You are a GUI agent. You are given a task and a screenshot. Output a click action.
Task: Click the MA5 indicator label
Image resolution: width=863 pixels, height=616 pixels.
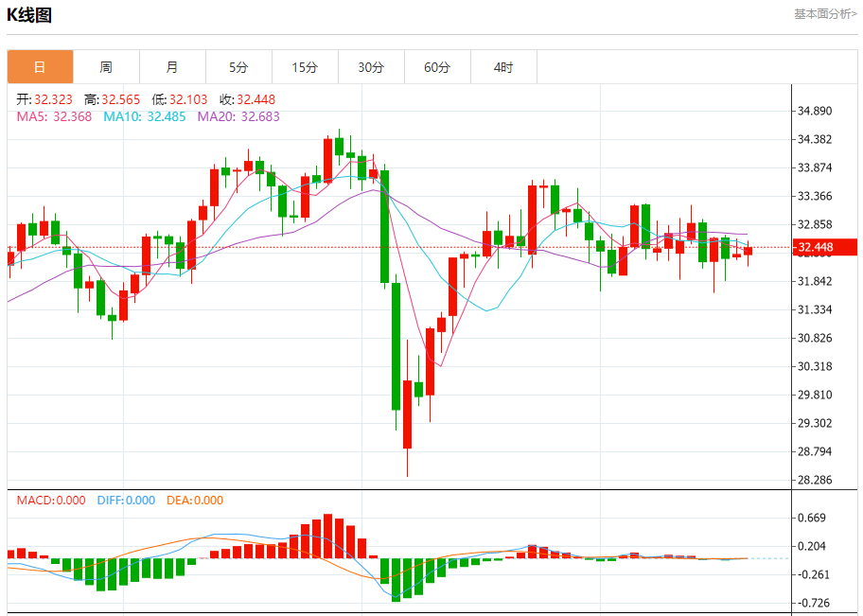click(x=54, y=116)
